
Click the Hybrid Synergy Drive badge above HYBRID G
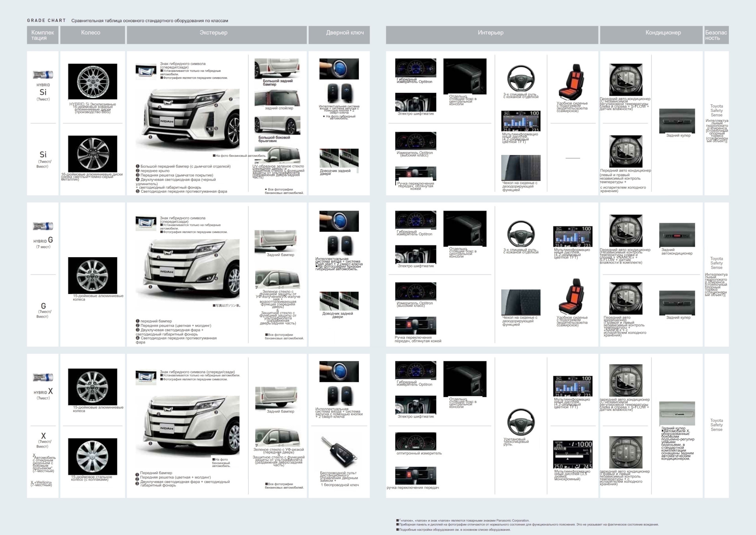pos(43,226)
